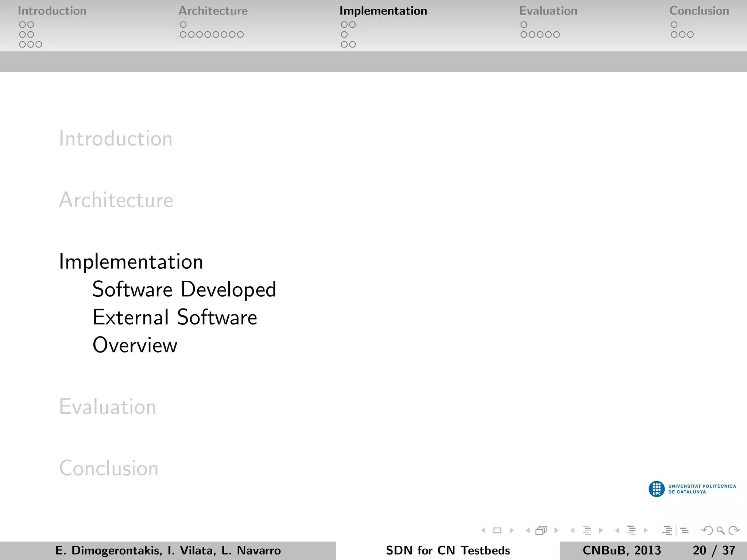Jump to Implementation in the outline list

[131, 262]
